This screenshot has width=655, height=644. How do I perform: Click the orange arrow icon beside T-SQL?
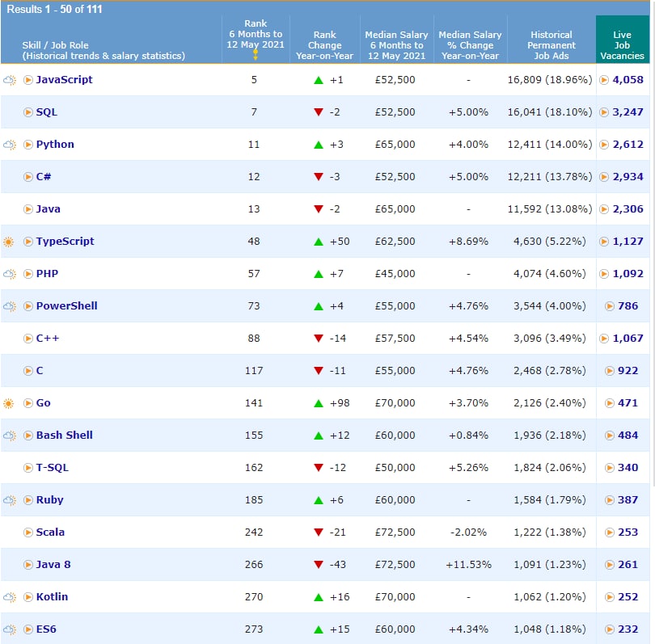pos(28,468)
